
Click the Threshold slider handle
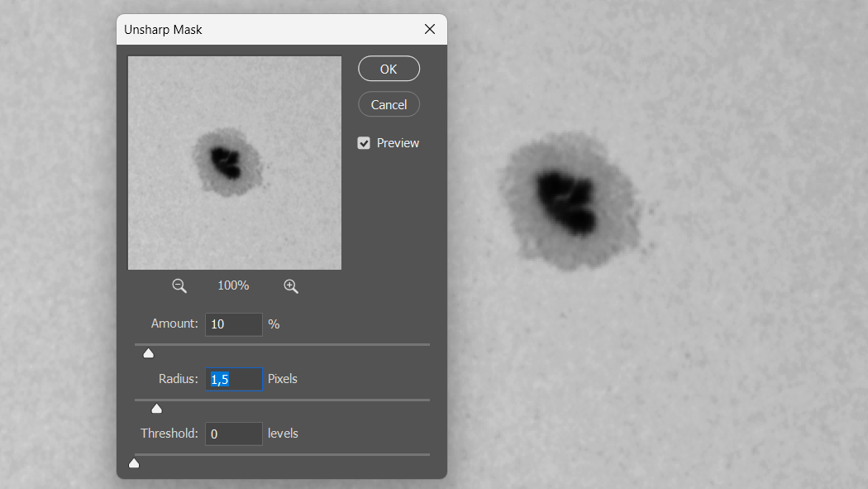click(134, 463)
